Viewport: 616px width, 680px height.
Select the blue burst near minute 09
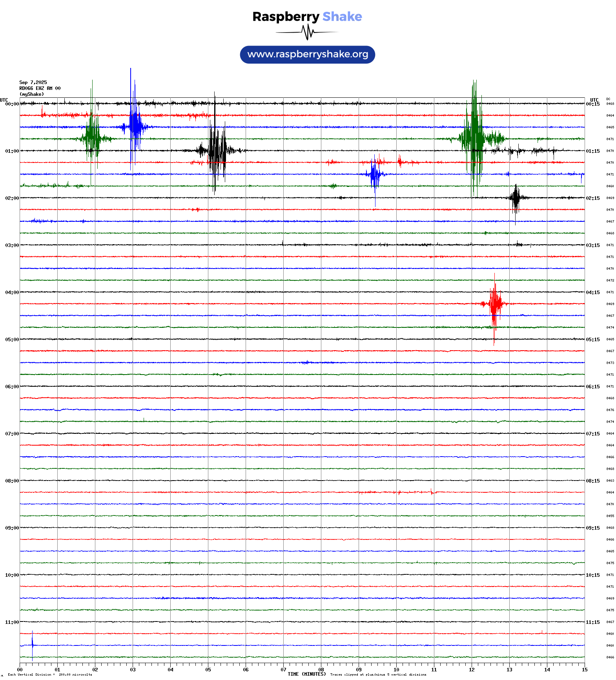click(x=375, y=174)
